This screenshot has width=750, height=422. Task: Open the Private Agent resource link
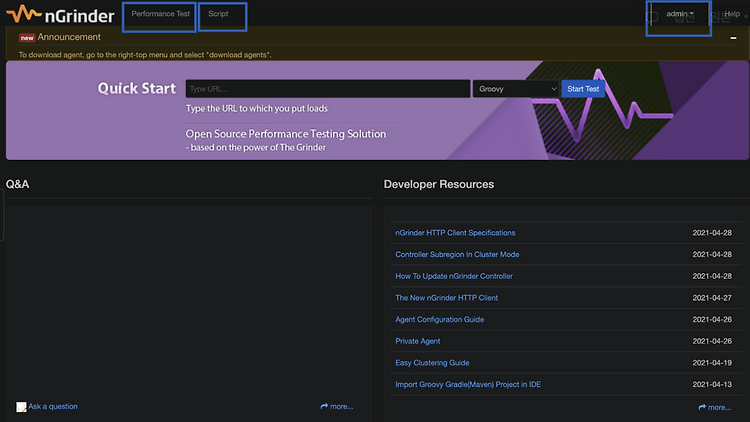[418, 341]
